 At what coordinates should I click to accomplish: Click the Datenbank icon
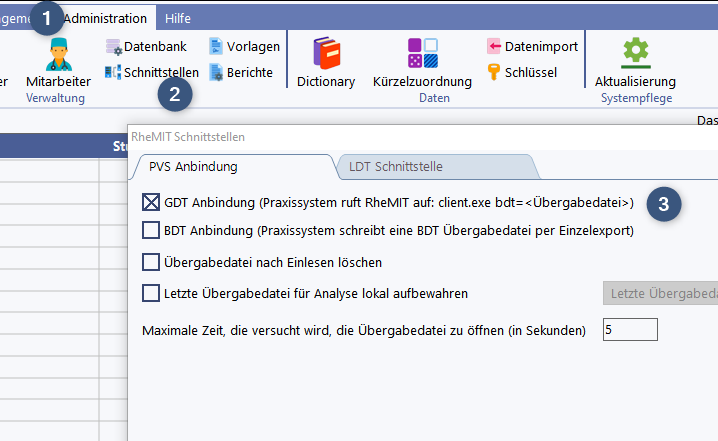point(146,46)
